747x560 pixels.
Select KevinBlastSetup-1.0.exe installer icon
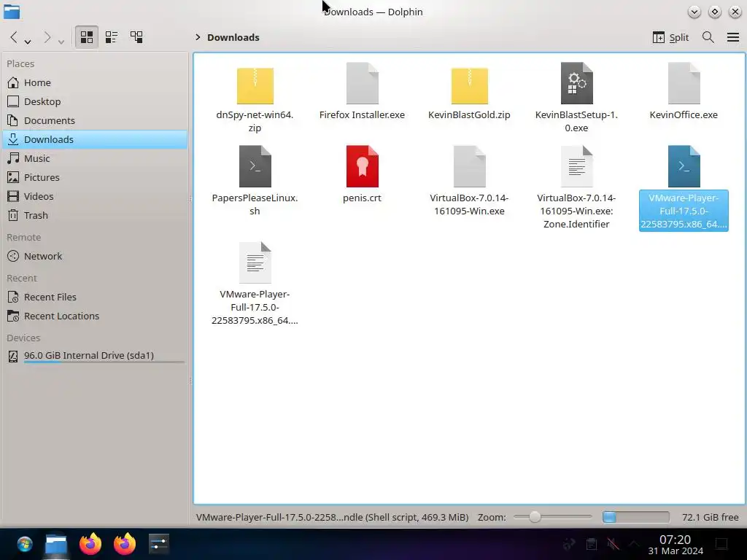576,83
